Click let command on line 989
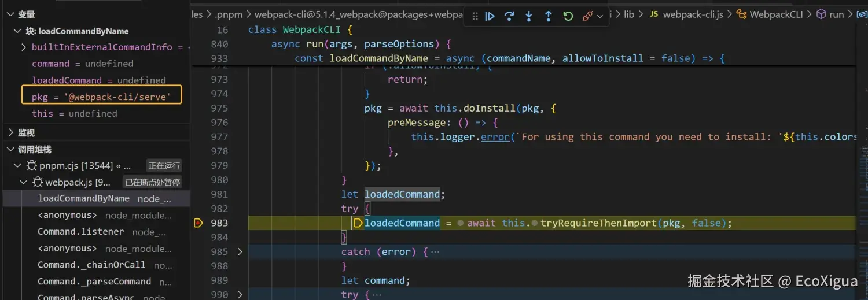Viewport: 868px width, 300px height. click(376, 280)
